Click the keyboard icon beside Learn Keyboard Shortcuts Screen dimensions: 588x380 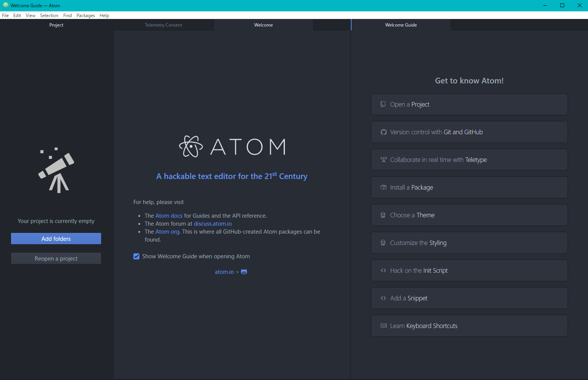click(383, 326)
